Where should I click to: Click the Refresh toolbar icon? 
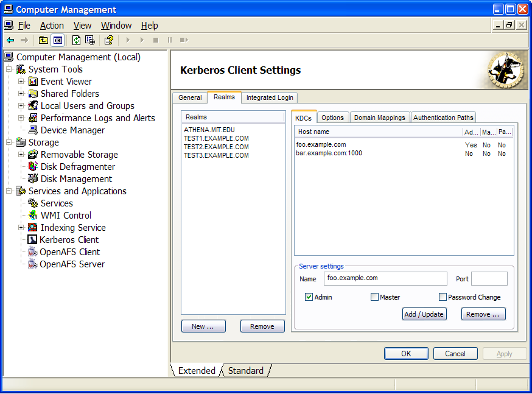(x=76, y=40)
